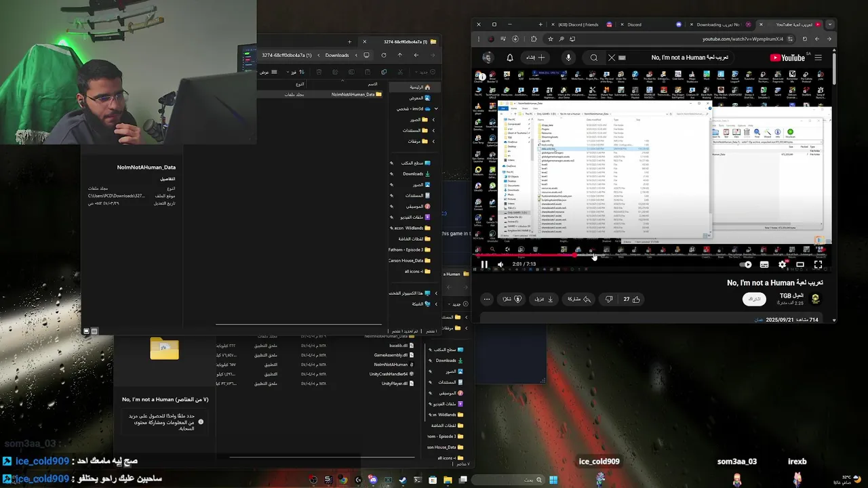Open the YouTube account avatar
This screenshot has width=868, height=488.
click(x=488, y=58)
